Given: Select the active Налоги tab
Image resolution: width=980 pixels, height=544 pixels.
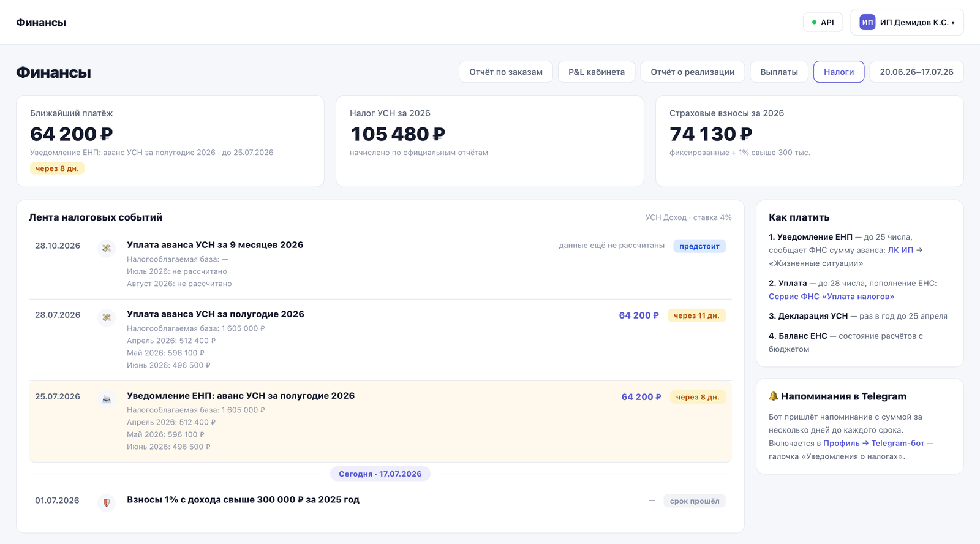Looking at the screenshot, I should [x=839, y=72].
